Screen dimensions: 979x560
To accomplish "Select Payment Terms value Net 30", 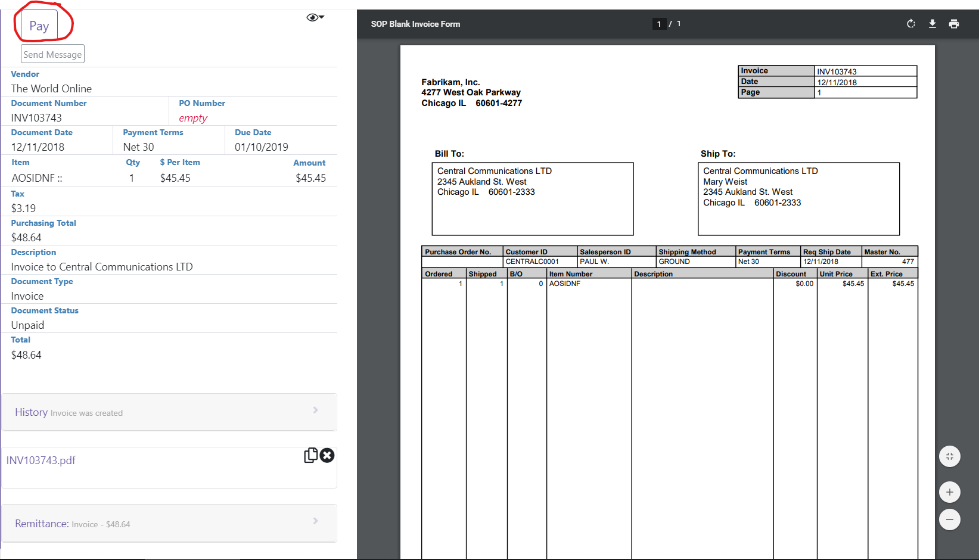I will tap(138, 147).
